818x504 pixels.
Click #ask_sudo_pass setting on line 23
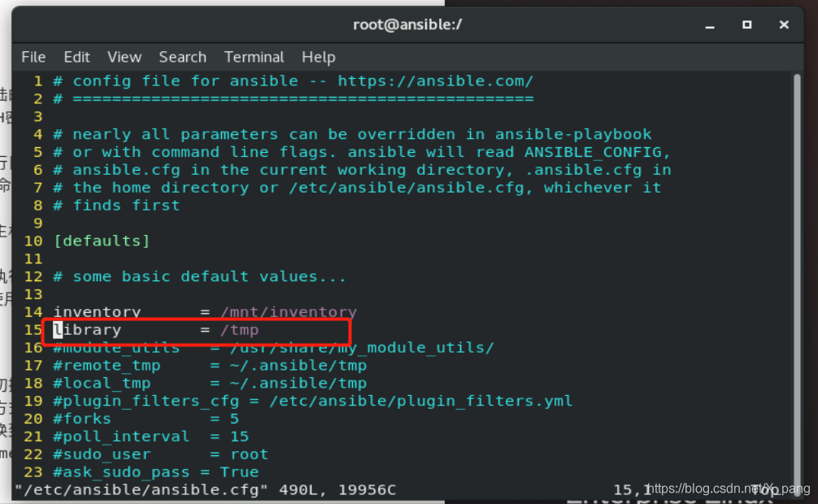click(156, 472)
